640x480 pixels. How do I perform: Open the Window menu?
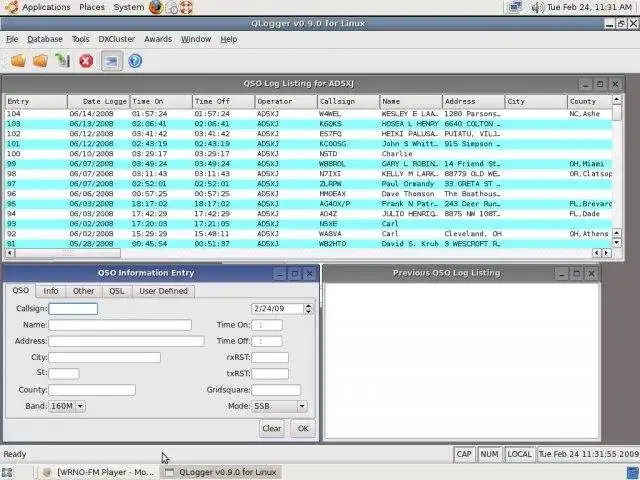196,39
